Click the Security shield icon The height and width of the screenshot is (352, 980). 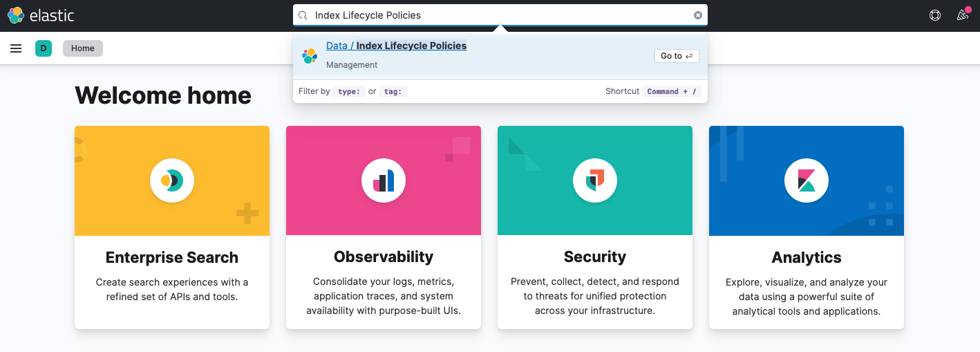coord(595,180)
